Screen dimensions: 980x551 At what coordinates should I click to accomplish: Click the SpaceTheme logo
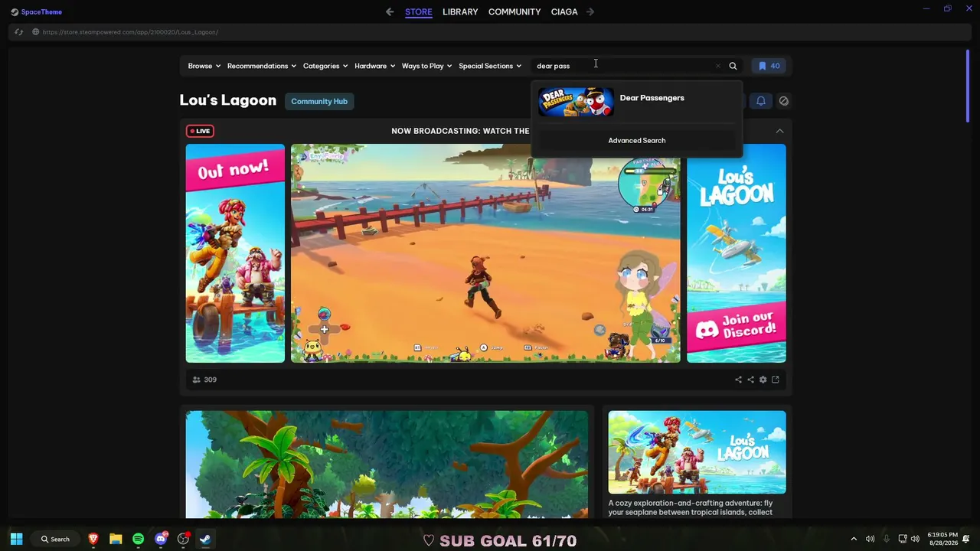pos(36,11)
